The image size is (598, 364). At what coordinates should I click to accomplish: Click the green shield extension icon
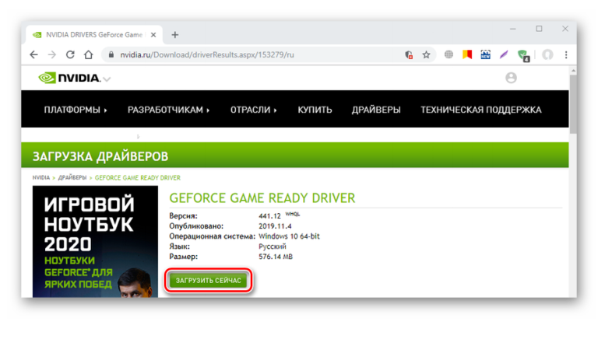523,55
